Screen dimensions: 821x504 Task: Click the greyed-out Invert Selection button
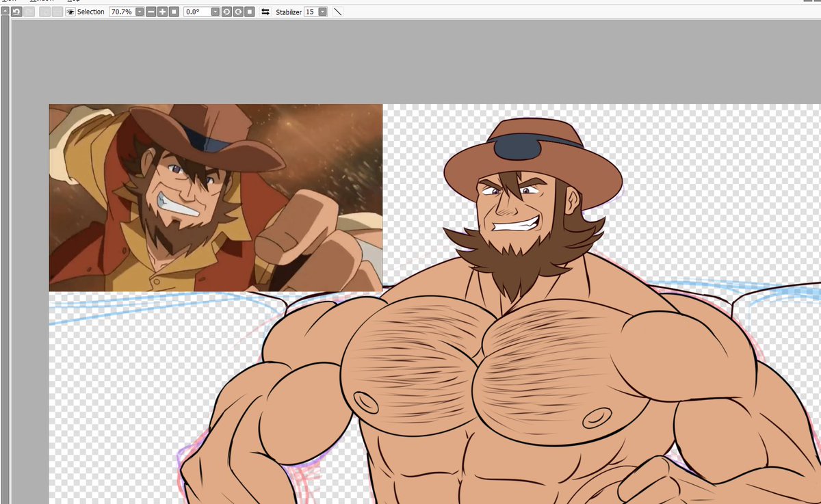[x=57, y=12]
